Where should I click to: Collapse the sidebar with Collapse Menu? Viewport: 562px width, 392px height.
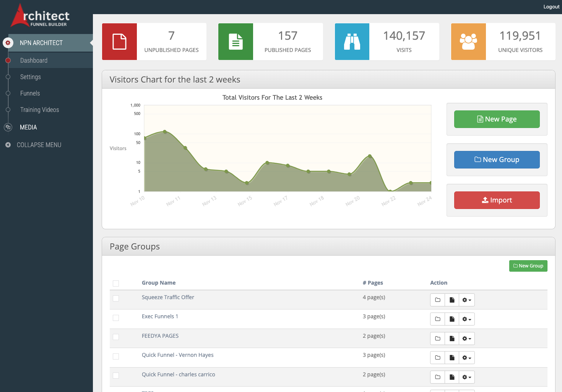(39, 145)
